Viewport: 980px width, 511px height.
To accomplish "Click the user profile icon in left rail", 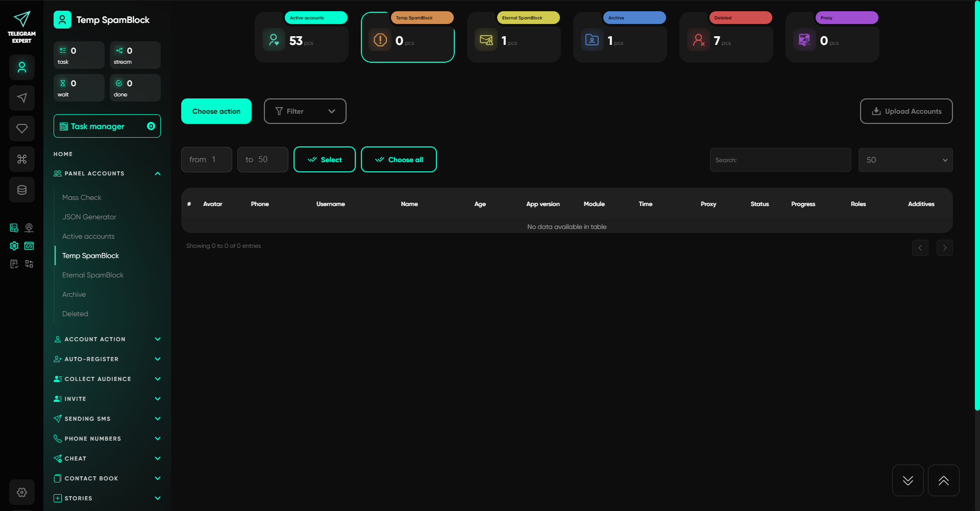I will tap(22, 67).
